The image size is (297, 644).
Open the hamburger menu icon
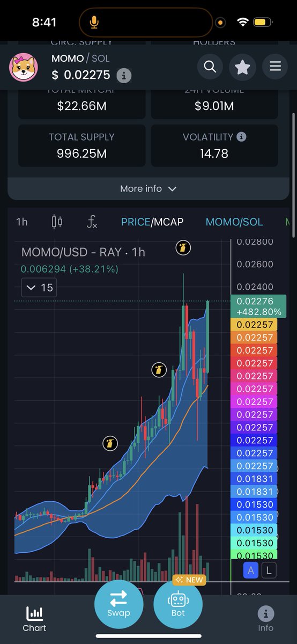275,67
